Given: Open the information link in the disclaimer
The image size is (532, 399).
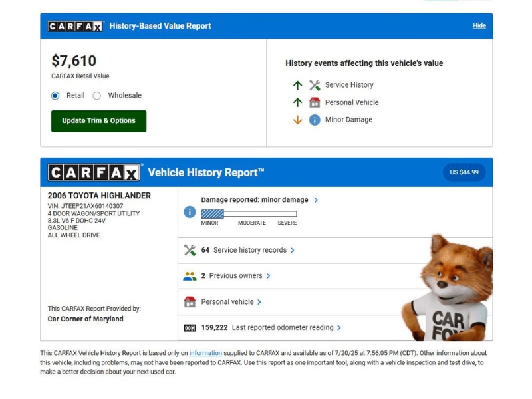Looking at the screenshot, I should point(205,353).
